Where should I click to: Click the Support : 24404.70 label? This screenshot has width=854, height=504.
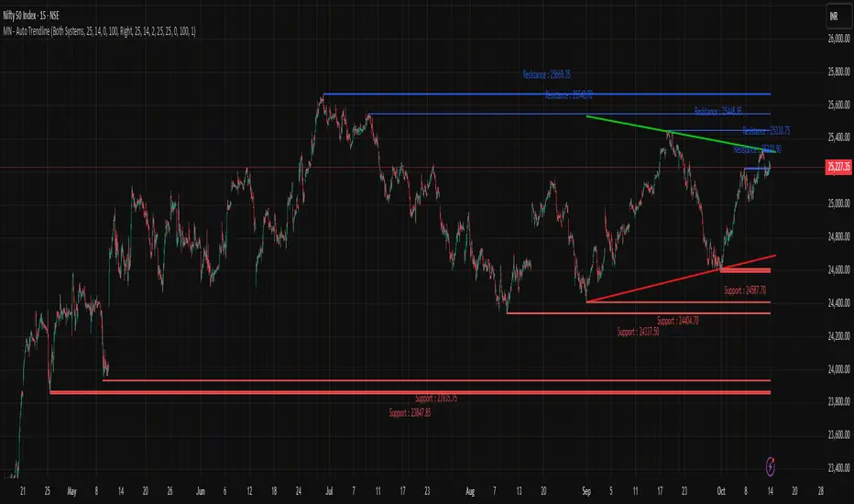point(677,321)
